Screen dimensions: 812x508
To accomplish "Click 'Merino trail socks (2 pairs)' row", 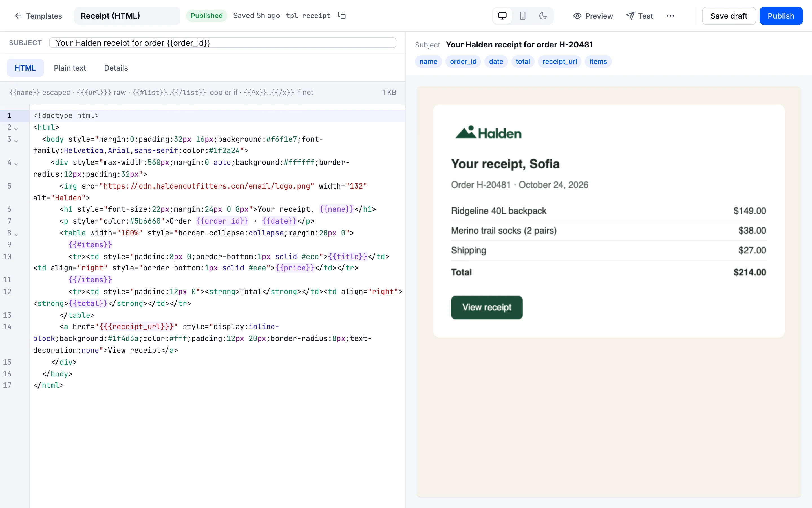I will coord(608,231).
